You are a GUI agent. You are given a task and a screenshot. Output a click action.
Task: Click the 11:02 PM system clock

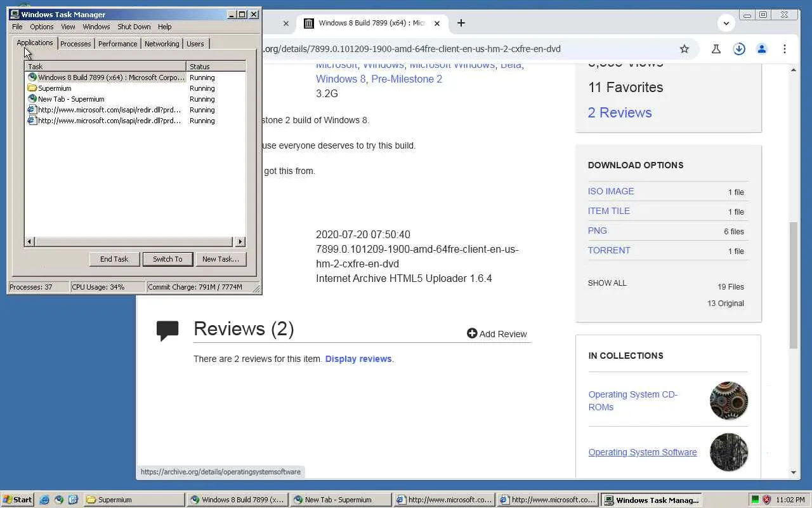(790, 500)
